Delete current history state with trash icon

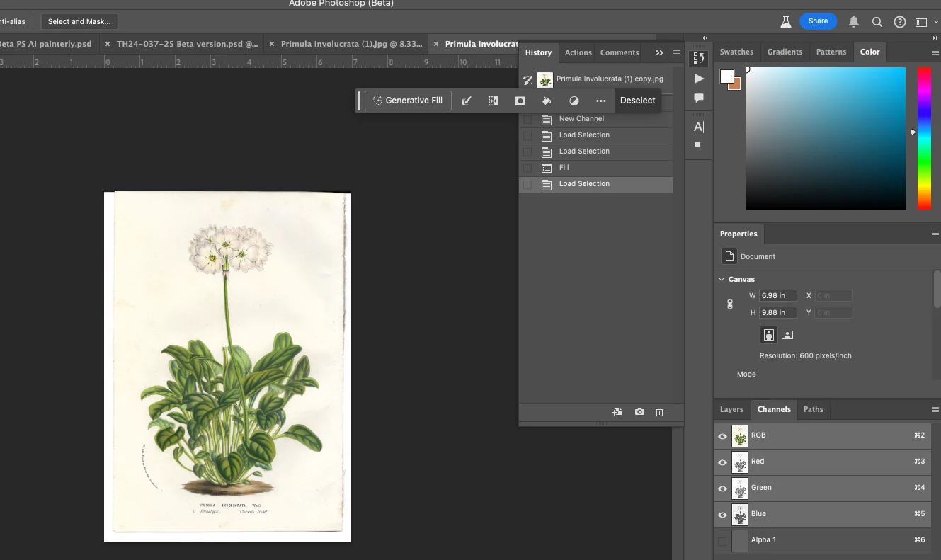click(x=659, y=411)
